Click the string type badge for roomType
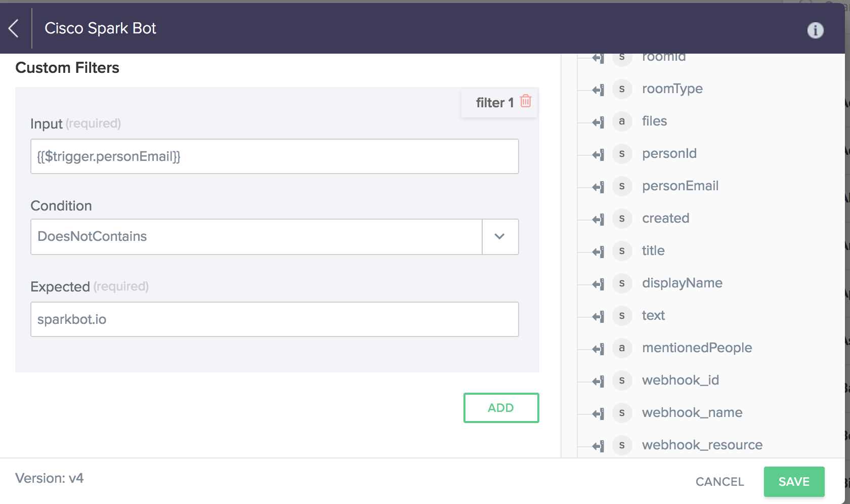Viewport: 850px width, 504px height. tap(622, 89)
